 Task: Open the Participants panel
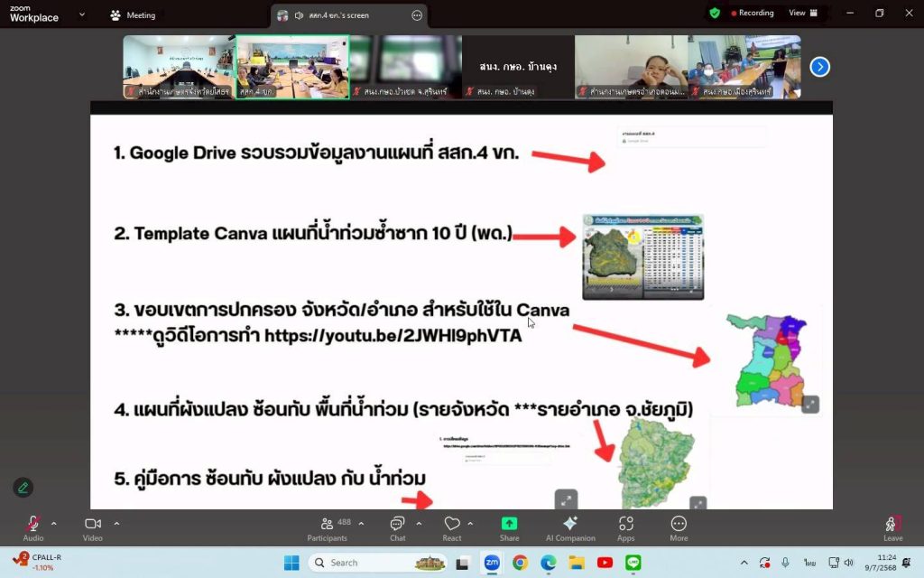(327, 526)
